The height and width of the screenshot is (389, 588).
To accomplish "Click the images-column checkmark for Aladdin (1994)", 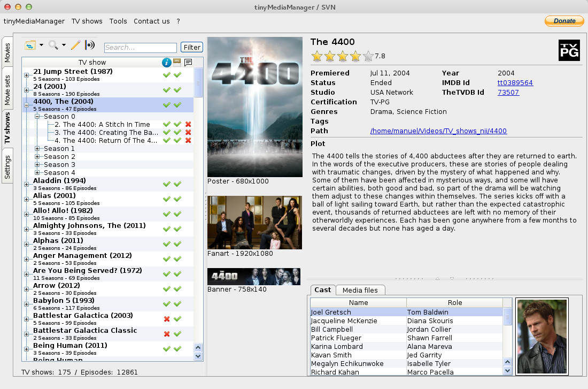I will [177, 184].
